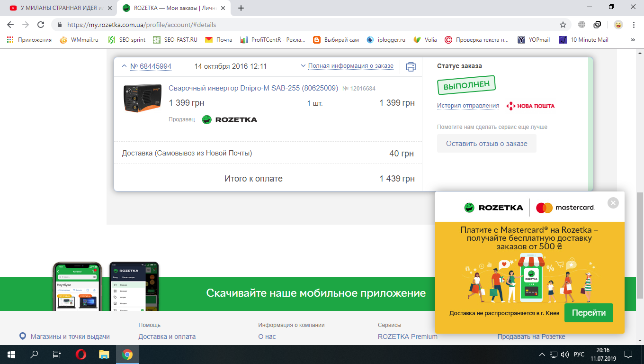This screenshot has width=644, height=364.
Task: Close the Mastercard promo popup
Action: [613, 203]
